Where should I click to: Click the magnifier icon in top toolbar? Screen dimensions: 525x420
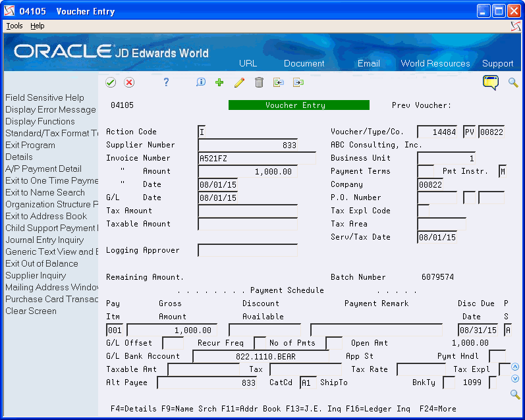(513, 82)
